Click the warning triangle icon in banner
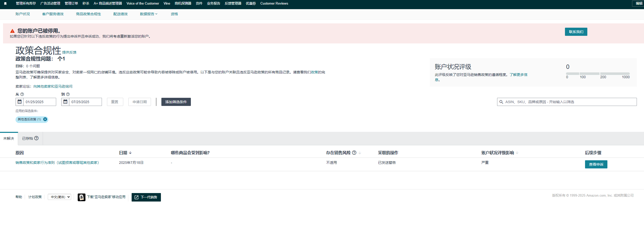Image resolution: width=644 pixels, height=237 pixels. 12,31
